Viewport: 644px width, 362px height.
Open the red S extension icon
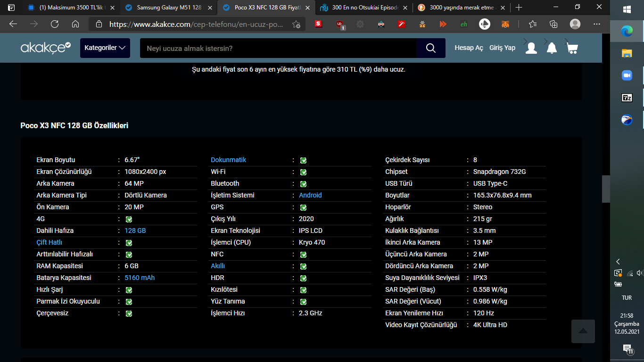pyautogui.click(x=319, y=24)
